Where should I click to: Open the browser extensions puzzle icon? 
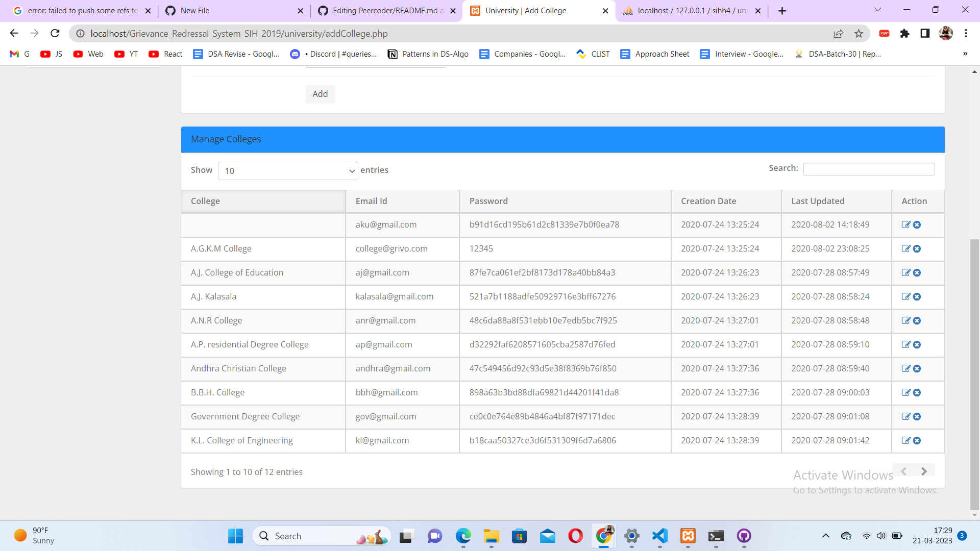coord(905,33)
